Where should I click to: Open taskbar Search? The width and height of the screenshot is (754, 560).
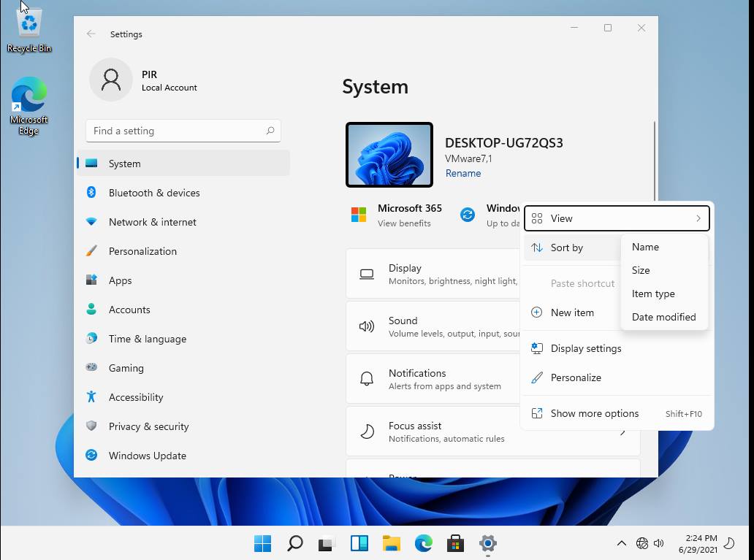tap(294, 544)
